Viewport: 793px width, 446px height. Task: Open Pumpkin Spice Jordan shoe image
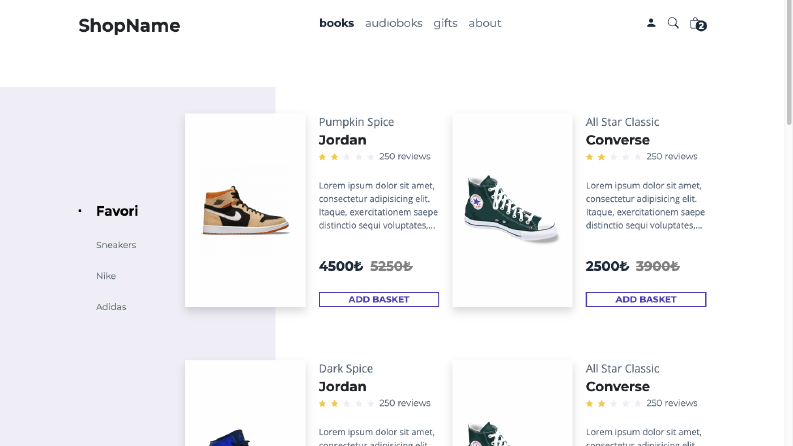pyautogui.click(x=245, y=210)
